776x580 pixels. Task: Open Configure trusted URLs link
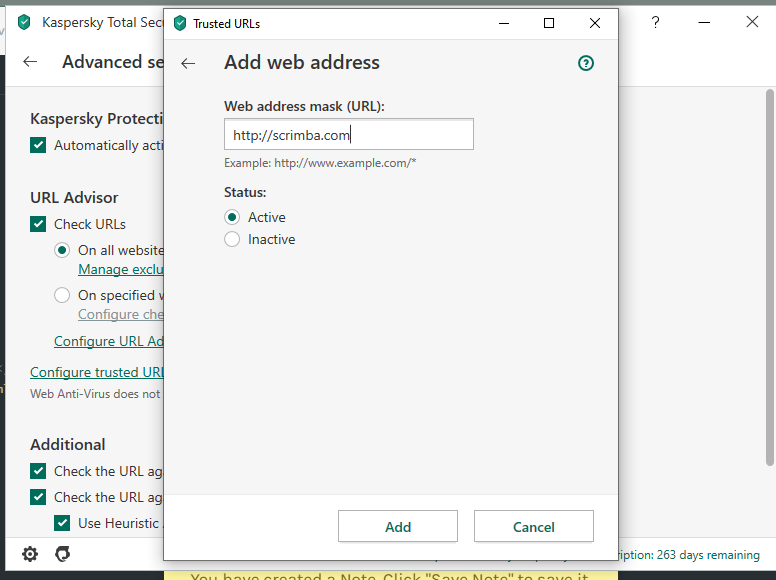97,372
